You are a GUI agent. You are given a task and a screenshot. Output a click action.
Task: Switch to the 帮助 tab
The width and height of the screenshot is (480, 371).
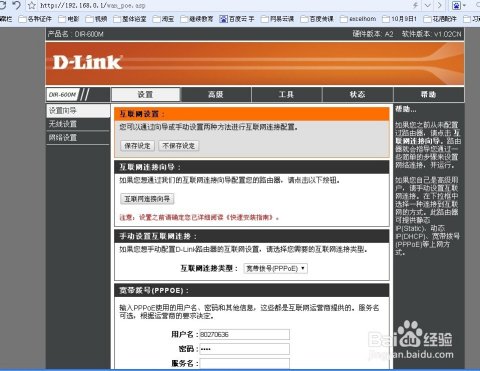coord(429,95)
